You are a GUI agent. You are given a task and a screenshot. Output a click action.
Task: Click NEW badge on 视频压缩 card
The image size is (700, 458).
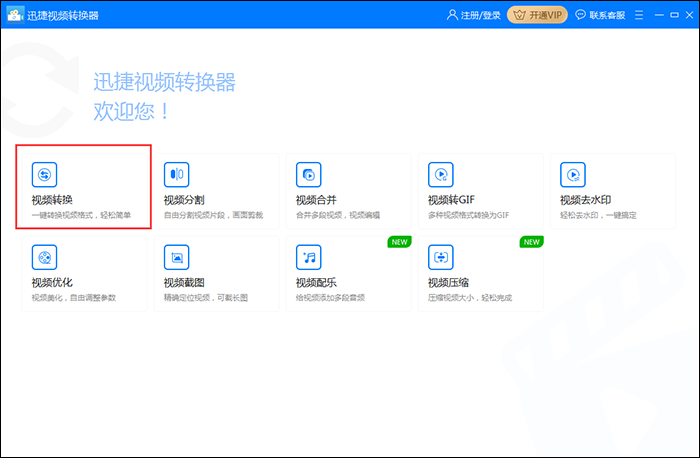tap(531, 242)
